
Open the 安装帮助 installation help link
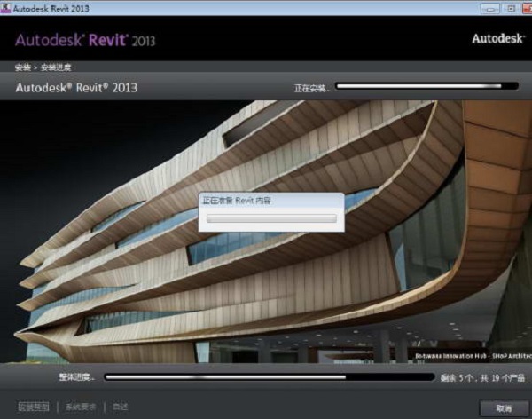click(34, 407)
